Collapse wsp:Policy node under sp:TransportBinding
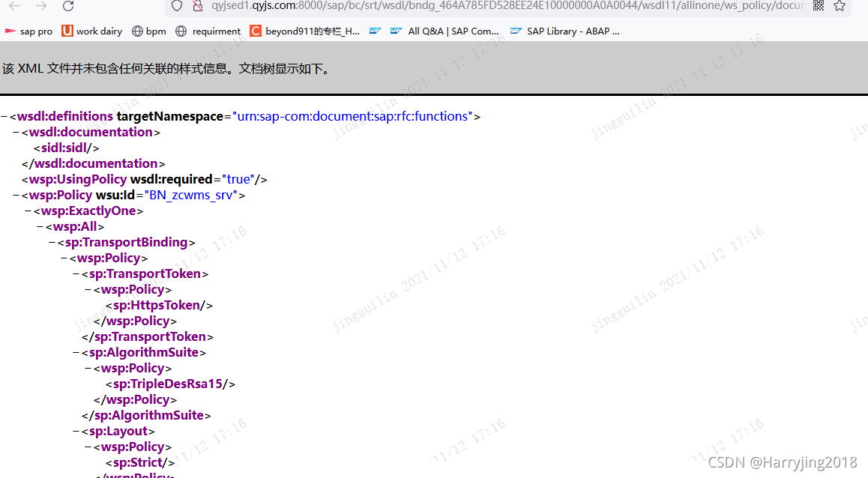 (x=64, y=258)
